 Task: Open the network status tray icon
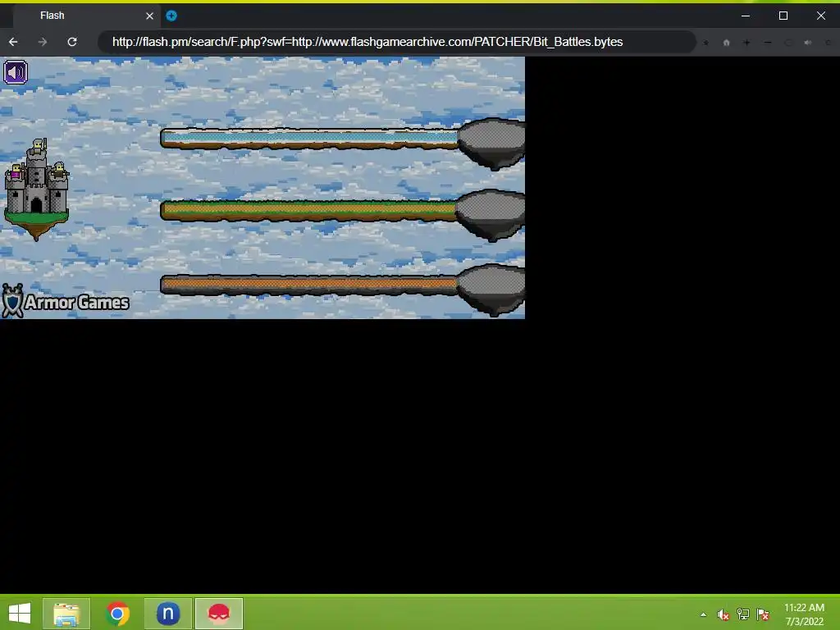click(x=743, y=614)
